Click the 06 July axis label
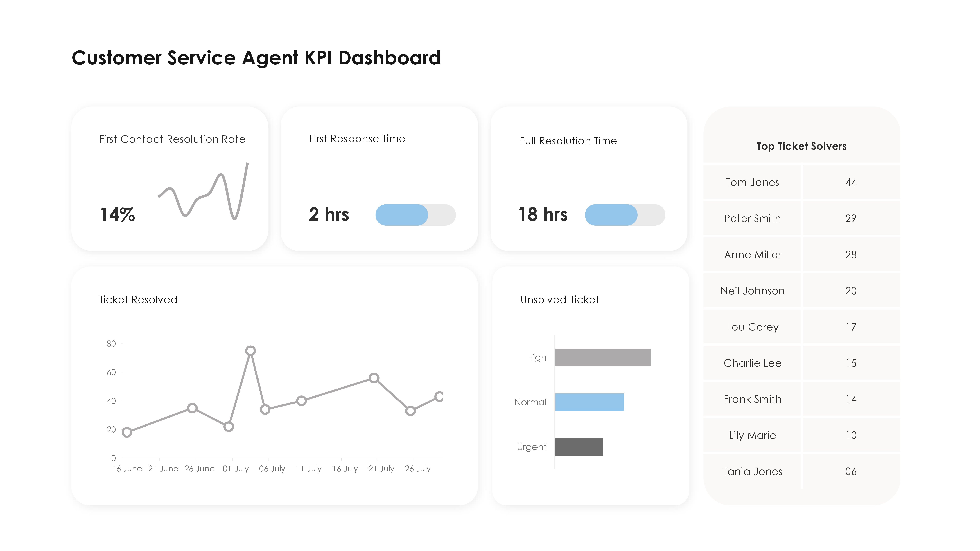Screen dimensions: 980x551 [272, 469]
